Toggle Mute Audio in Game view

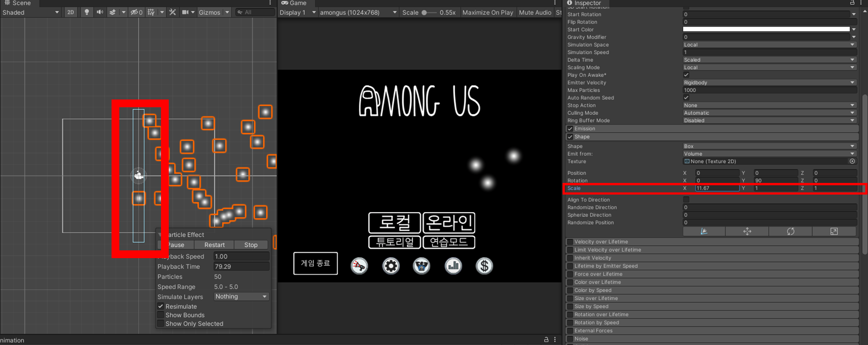(535, 12)
